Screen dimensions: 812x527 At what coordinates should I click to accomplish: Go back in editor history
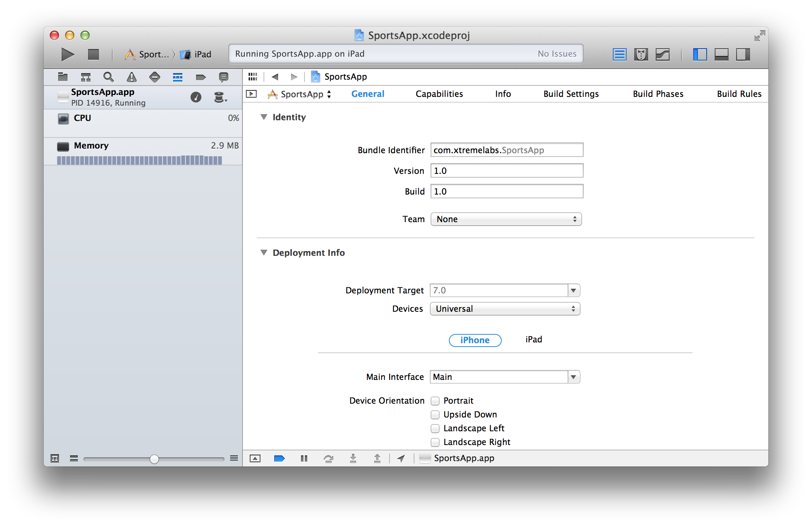(275, 77)
